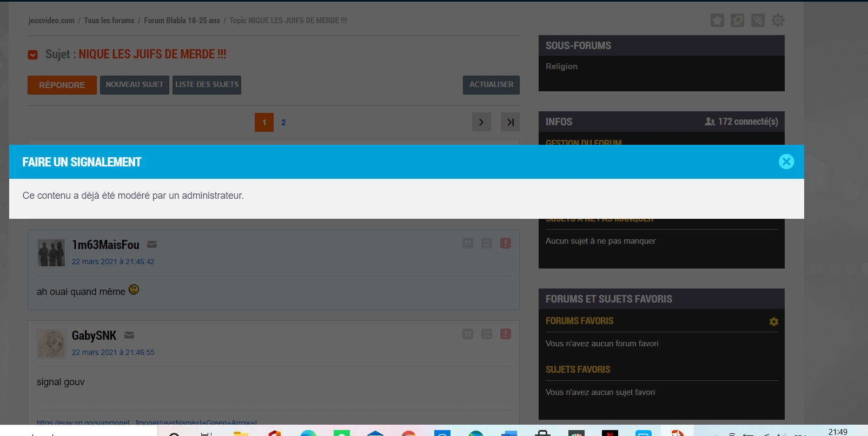
Task: Click the 'Aucun sujet à ne pas manquer' text
Action: coord(600,241)
